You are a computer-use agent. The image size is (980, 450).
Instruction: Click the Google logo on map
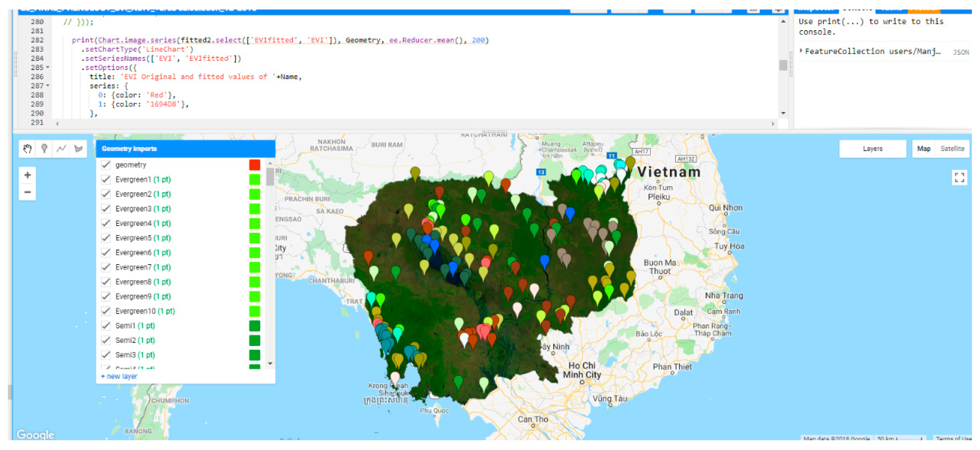[35, 434]
